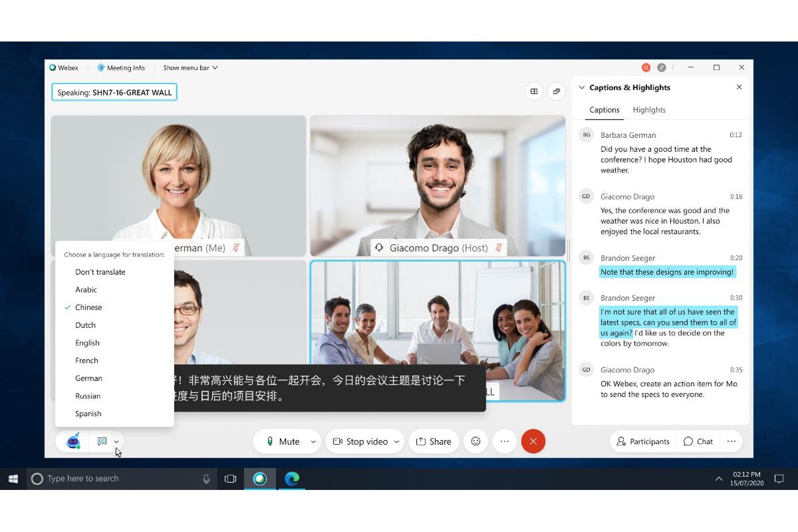Open the Chat panel

click(x=698, y=441)
